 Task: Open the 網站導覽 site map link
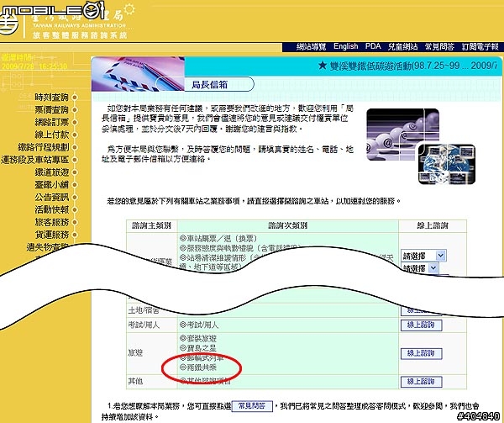[x=311, y=47]
